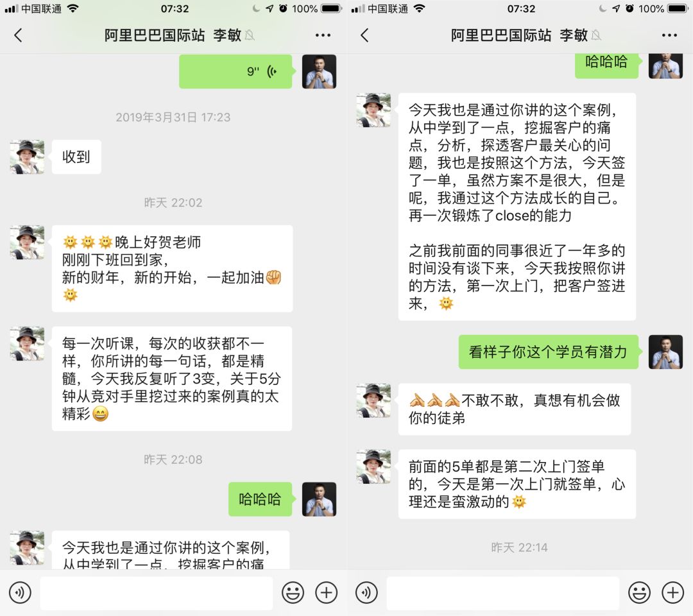Tap own avatar beside 看样子你这个学员有潜力

pos(665,352)
